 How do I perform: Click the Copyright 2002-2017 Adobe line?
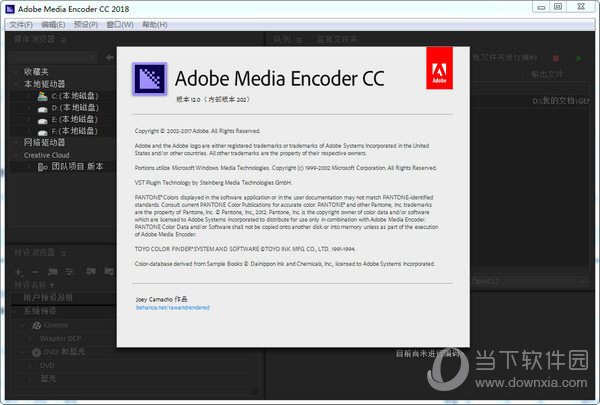tap(197, 131)
